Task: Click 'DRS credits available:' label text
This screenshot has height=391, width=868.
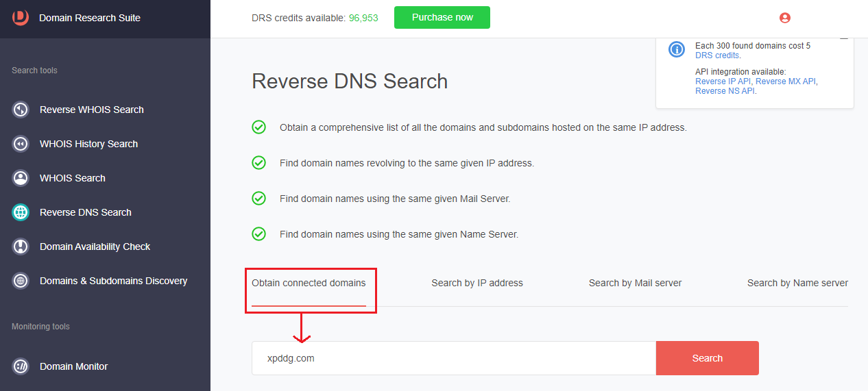Action: (298, 18)
